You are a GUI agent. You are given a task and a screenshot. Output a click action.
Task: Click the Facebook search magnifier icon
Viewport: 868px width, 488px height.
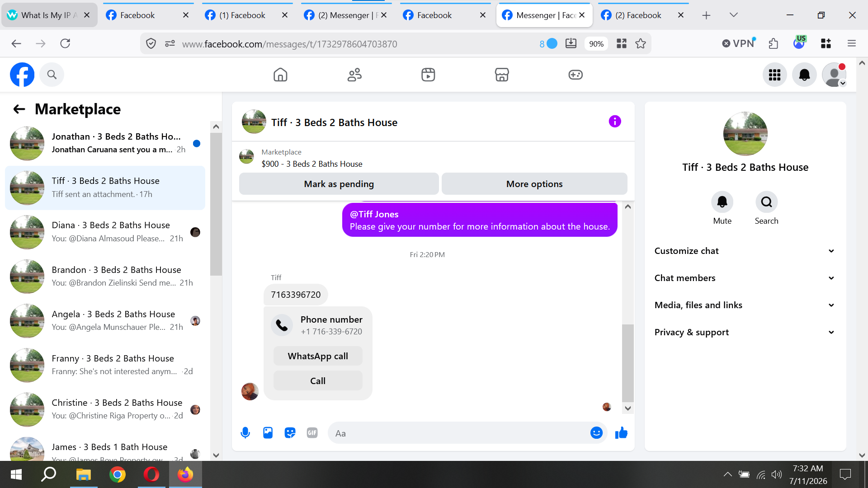point(52,75)
